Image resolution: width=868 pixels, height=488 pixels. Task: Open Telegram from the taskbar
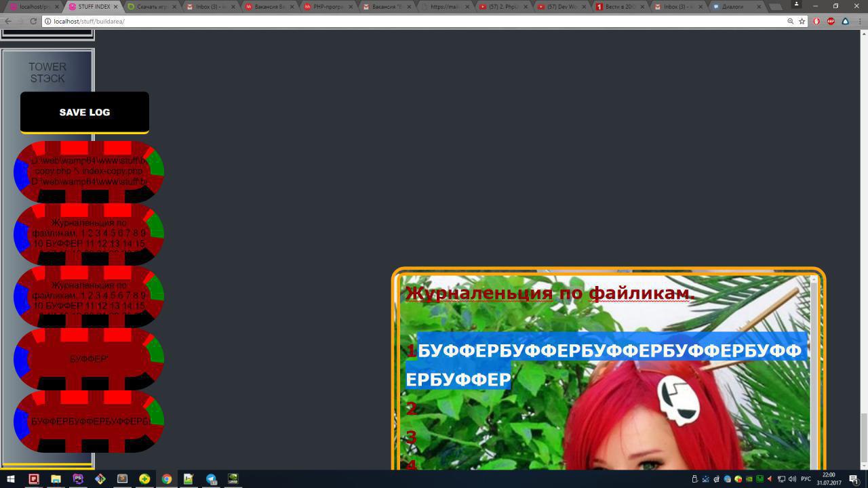click(211, 479)
